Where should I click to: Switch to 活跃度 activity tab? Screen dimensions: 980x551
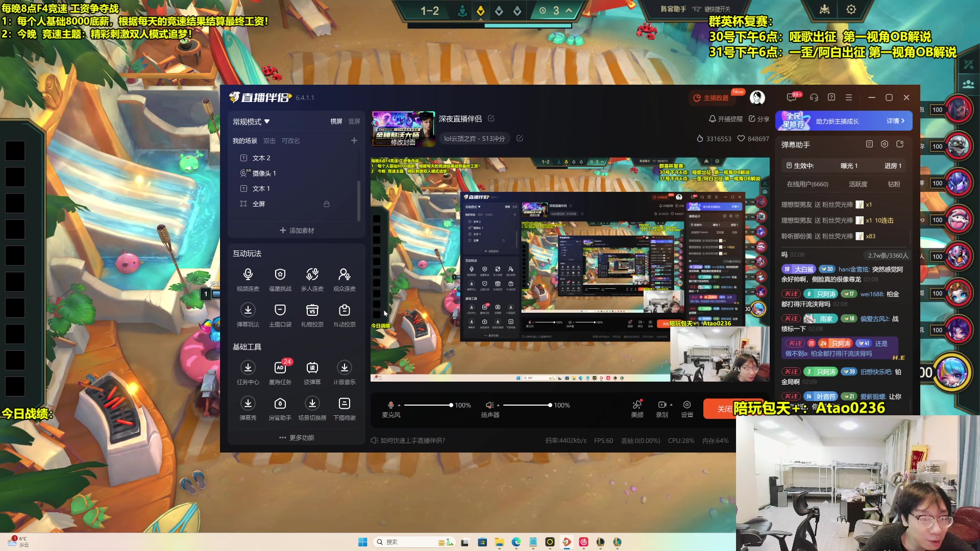858,184
